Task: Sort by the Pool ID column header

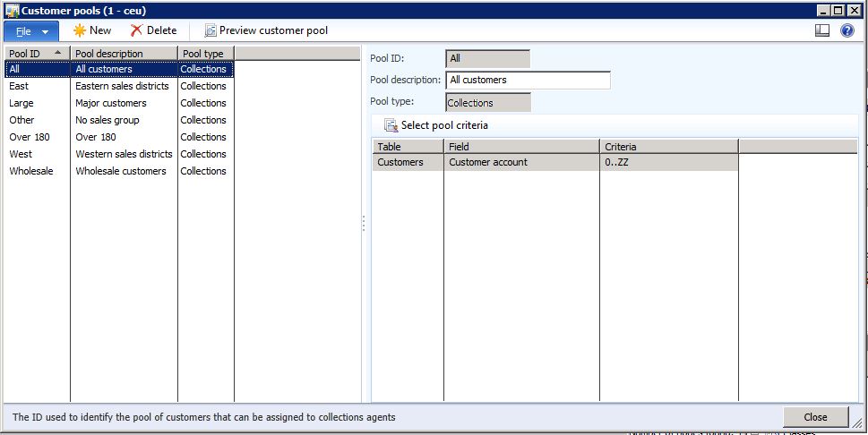Action: click(x=36, y=54)
